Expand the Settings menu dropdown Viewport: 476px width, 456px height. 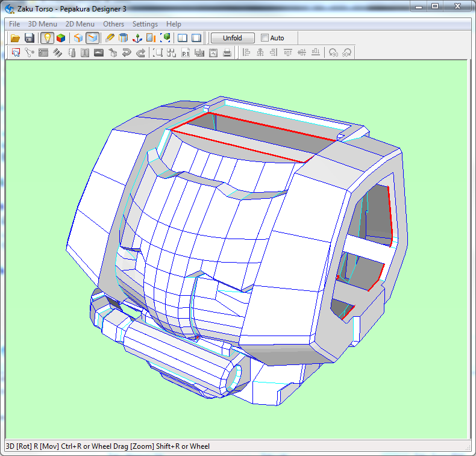pos(145,24)
